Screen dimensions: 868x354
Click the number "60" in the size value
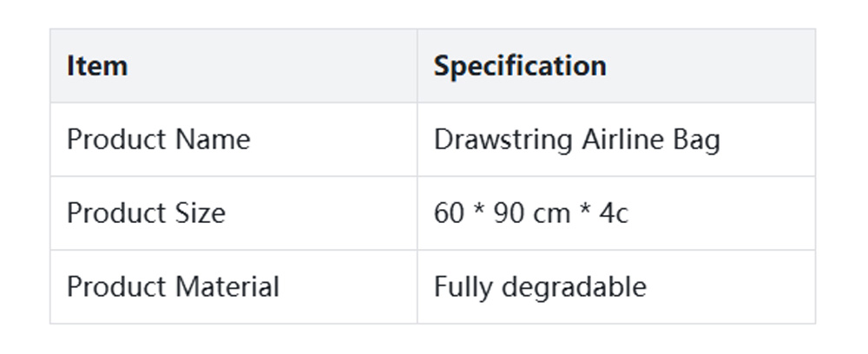(x=449, y=213)
